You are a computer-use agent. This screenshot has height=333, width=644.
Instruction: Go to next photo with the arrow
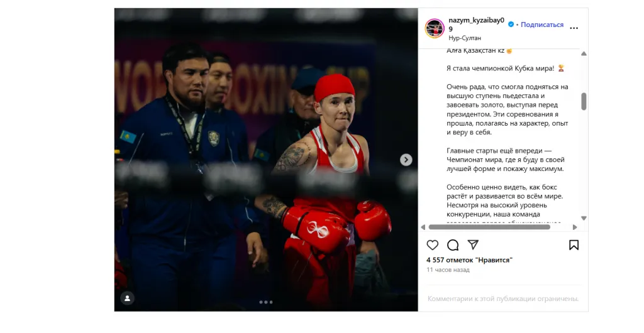[406, 160]
